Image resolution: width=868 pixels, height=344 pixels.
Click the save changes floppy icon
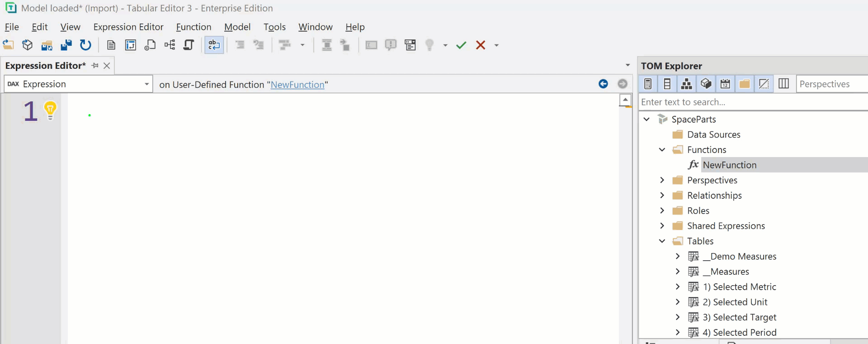coord(66,45)
